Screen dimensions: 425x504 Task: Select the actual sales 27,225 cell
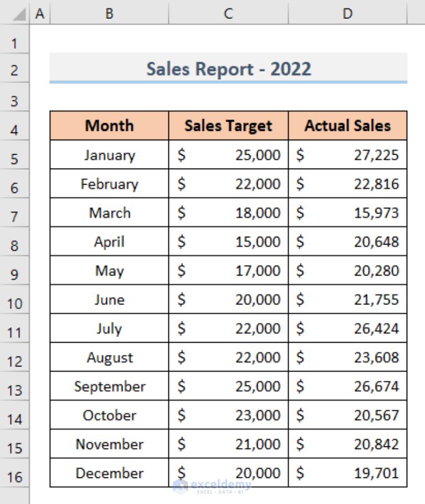347,155
